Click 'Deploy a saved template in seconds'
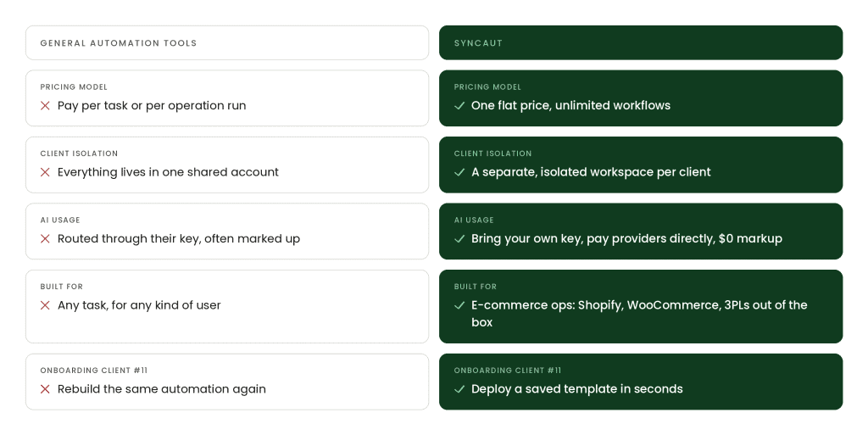The height and width of the screenshot is (435, 868). (576, 389)
